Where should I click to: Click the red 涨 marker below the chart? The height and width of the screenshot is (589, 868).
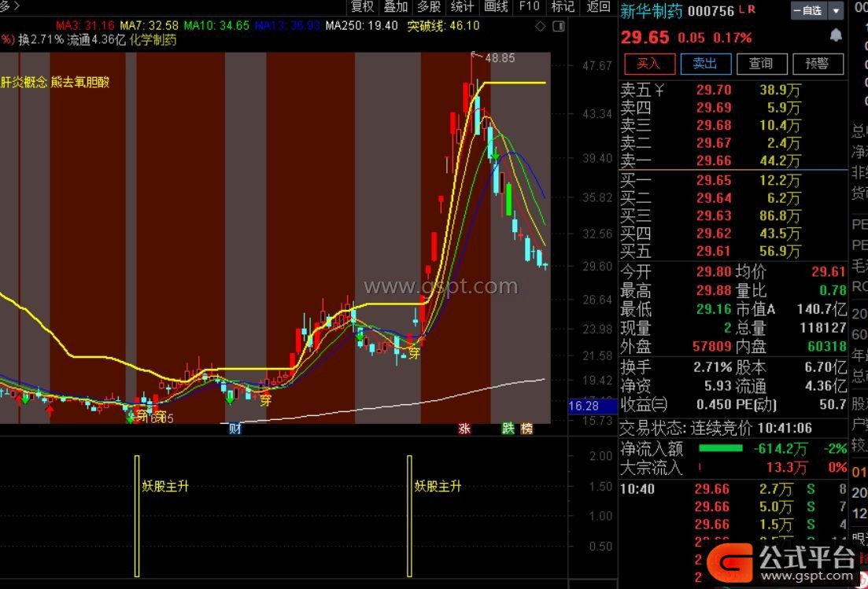[464, 428]
